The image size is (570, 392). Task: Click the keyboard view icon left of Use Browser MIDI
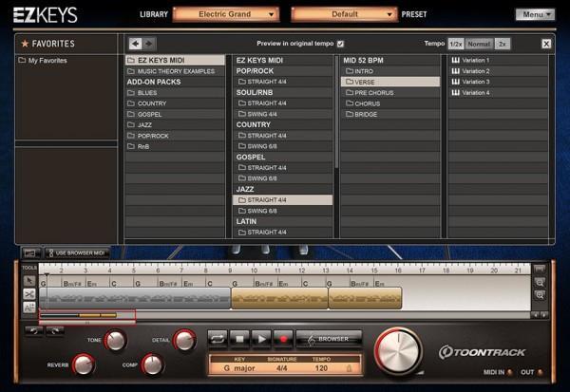pyautogui.click(x=30, y=252)
